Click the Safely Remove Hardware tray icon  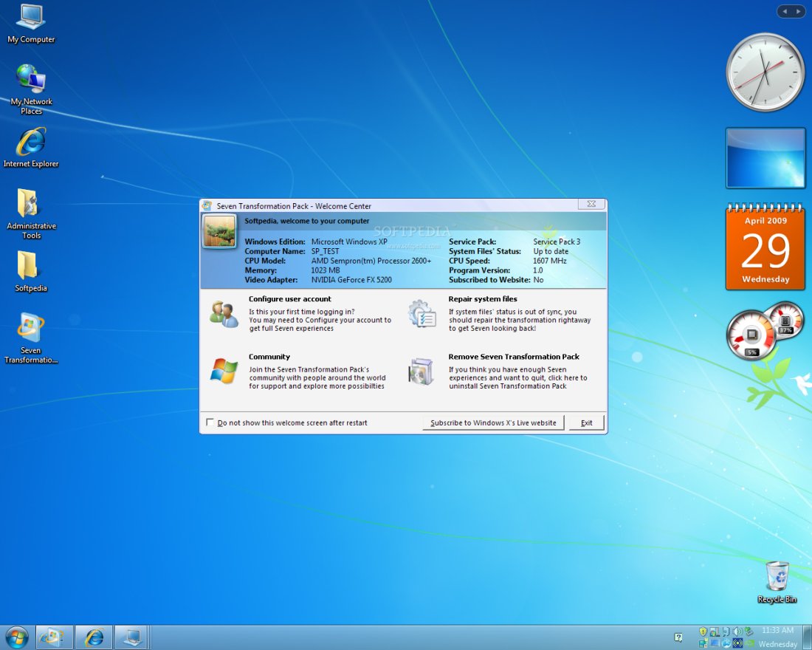coord(749,632)
